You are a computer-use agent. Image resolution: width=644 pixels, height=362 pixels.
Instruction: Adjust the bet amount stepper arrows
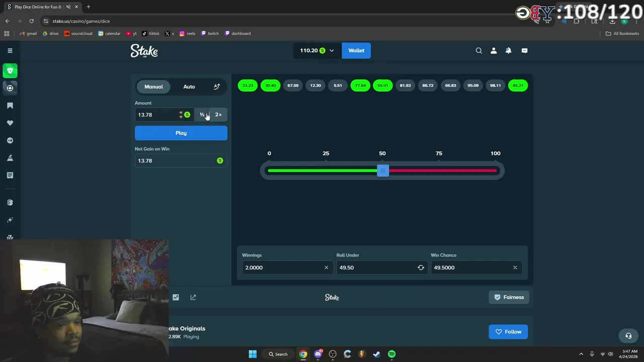[181, 115]
